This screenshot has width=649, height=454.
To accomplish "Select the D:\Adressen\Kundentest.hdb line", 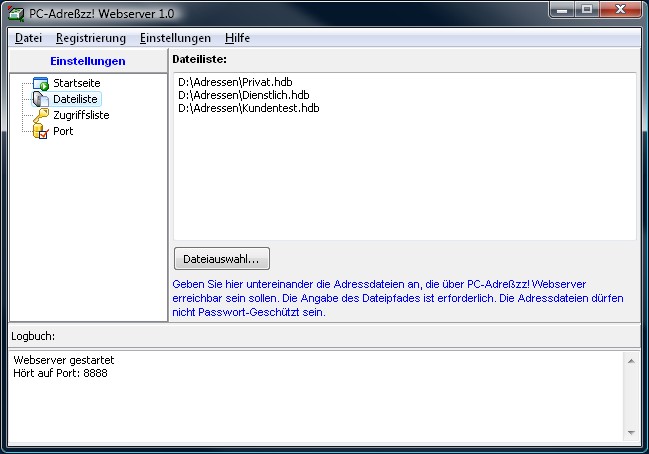I will click(248, 108).
